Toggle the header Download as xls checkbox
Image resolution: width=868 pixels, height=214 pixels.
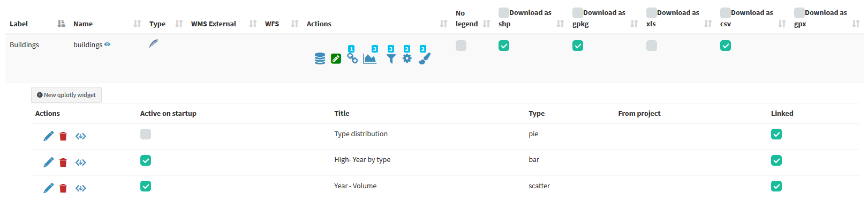[x=651, y=12]
